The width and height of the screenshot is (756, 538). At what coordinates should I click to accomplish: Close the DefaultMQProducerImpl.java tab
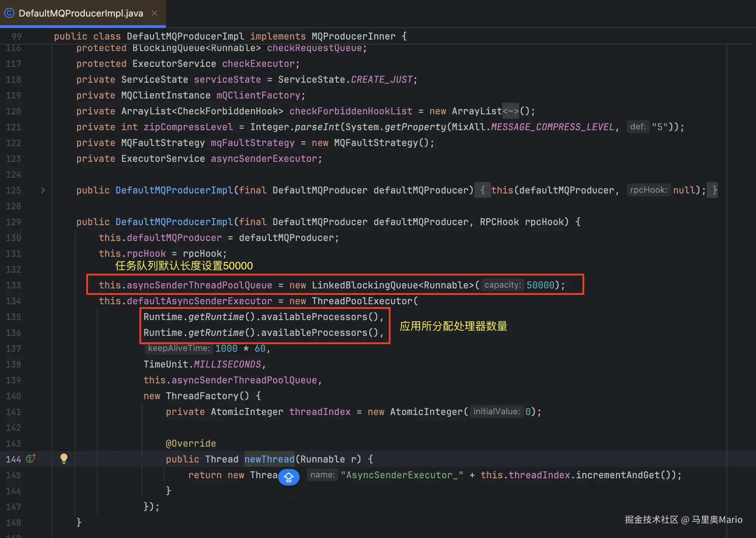point(155,13)
